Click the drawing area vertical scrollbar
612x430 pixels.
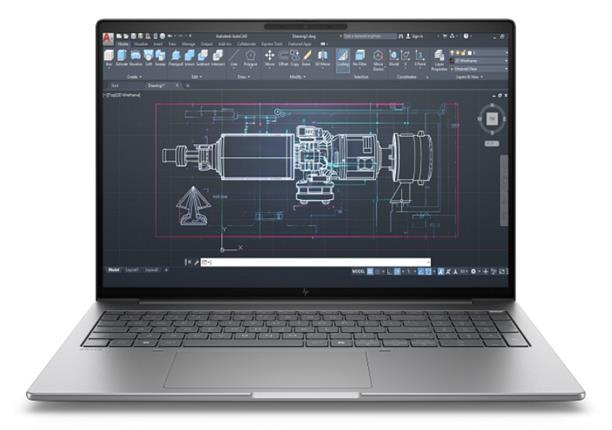click(504, 190)
